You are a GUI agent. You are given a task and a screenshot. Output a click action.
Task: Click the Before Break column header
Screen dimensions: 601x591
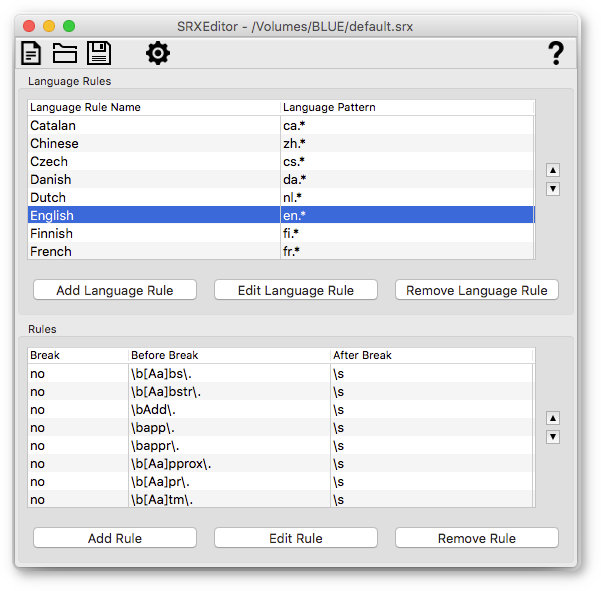229,355
